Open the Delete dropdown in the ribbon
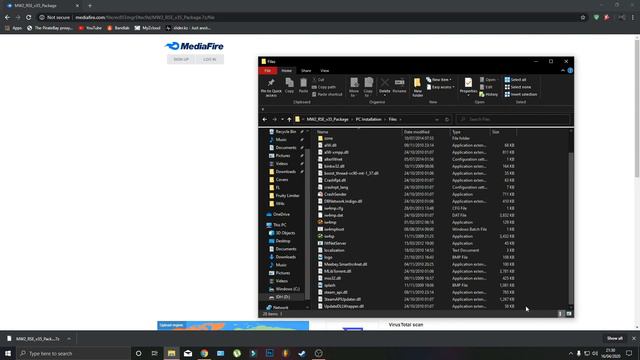The image size is (640, 360). pyautogui.click(x=384, y=95)
